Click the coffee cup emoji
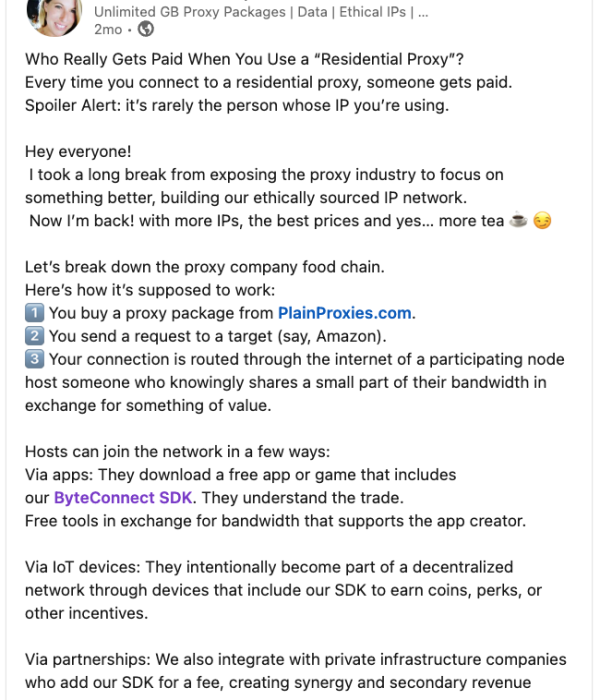 point(518,221)
